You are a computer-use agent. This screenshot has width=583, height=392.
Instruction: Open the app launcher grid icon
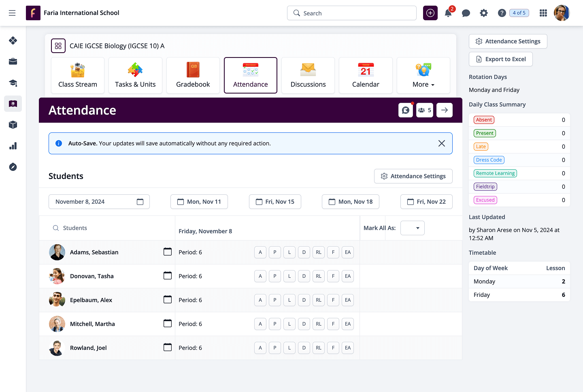point(543,13)
